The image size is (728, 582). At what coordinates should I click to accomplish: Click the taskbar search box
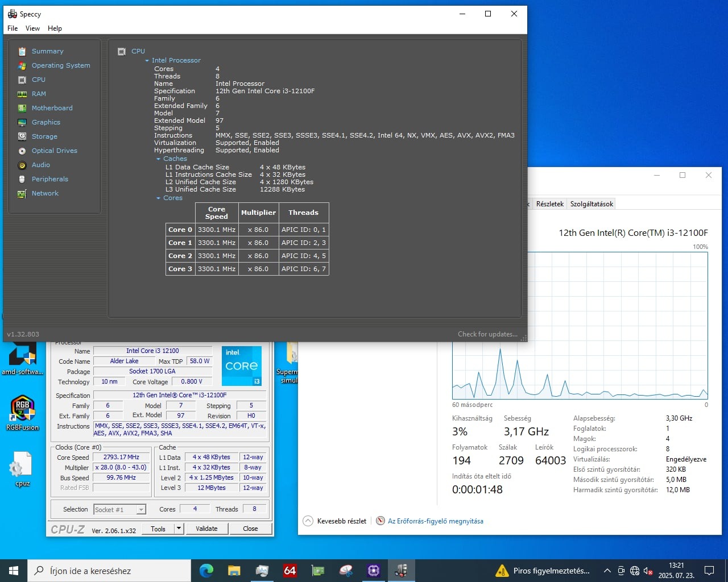click(109, 571)
